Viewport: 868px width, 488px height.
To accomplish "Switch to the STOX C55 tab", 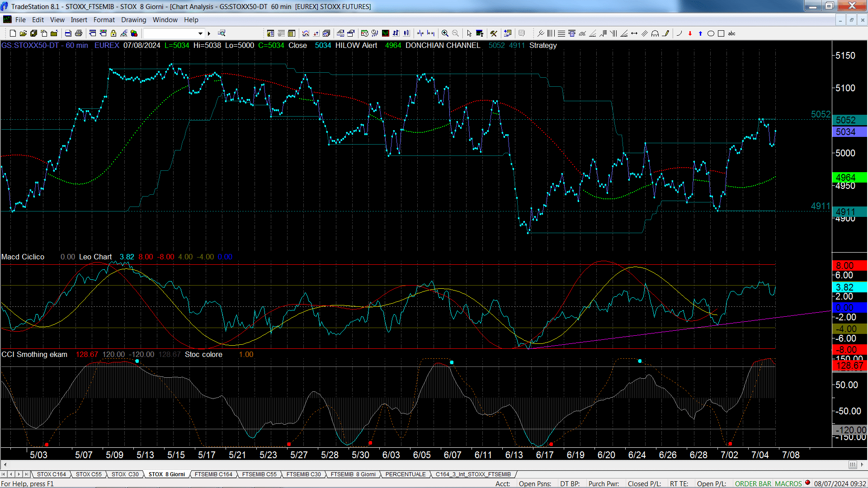I will [89, 474].
